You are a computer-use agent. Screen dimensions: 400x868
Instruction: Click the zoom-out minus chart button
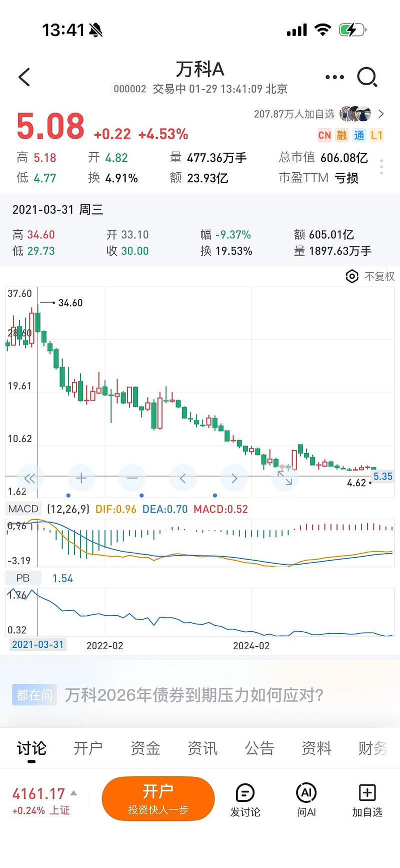[x=132, y=479]
